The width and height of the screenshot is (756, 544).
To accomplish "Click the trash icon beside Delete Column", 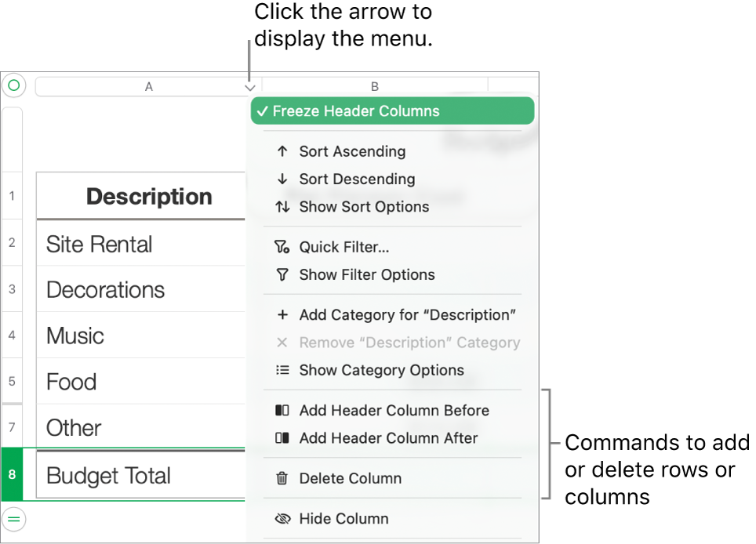I will coord(282,478).
